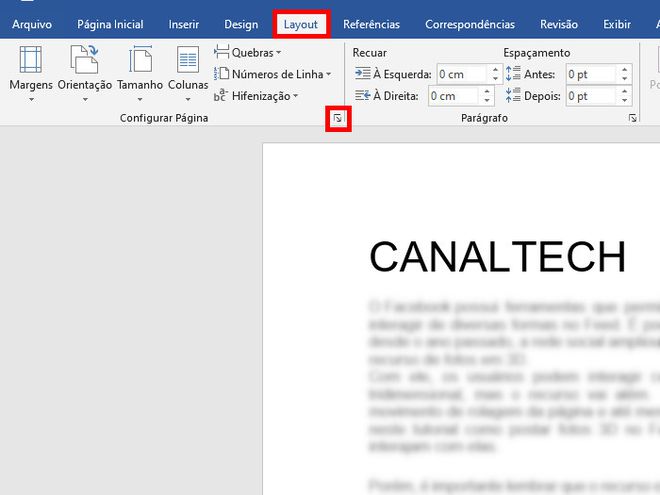Click the À Esquerda indent value field
This screenshot has height=495, width=660.
point(462,74)
